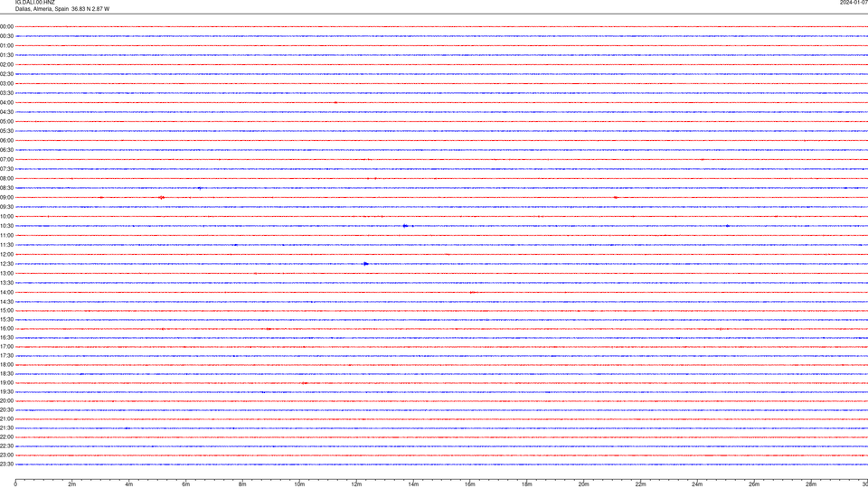
Task: Select the 06:30 trace time label
Action: point(6,150)
